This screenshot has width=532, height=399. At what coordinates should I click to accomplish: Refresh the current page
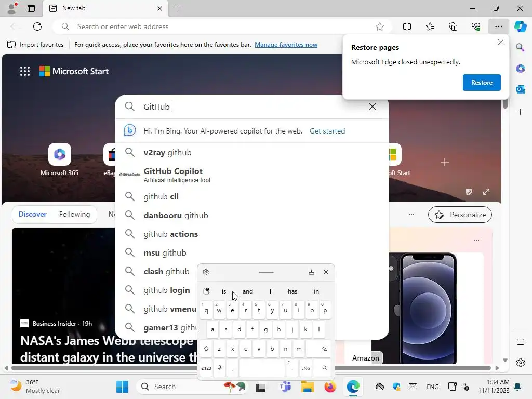(x=37, y=26)
